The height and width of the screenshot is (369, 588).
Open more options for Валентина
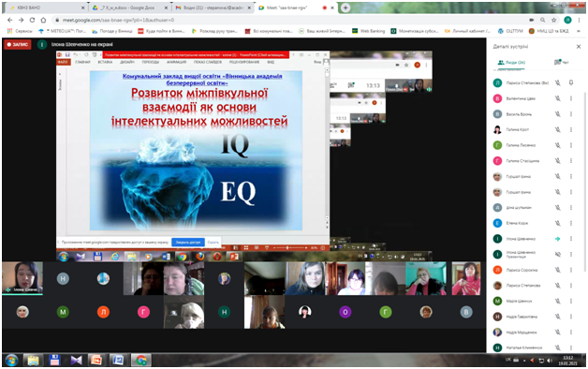(x=571, y=98)
